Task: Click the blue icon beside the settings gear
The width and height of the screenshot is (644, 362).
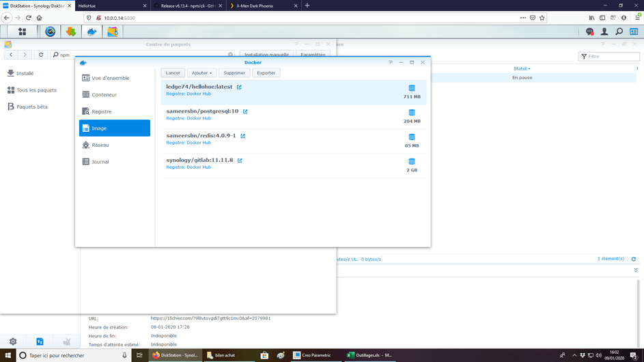Action: point(40,342)
